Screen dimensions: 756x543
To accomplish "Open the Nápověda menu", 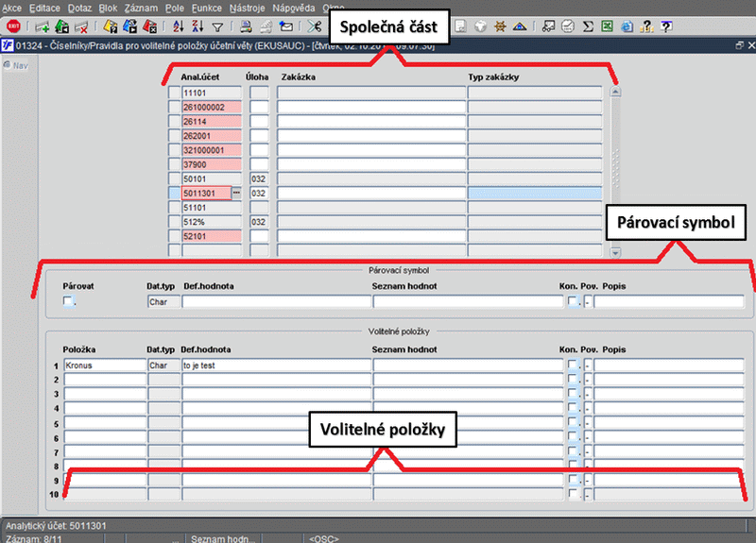I will (294, 8).
